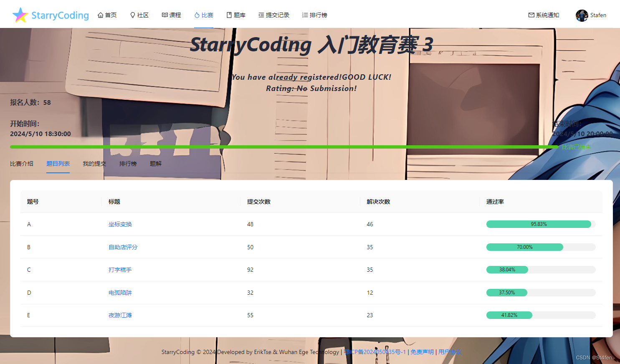This screenshot has height=364, width=620.
Task: Click problem letter E
Action: point(29,315)
